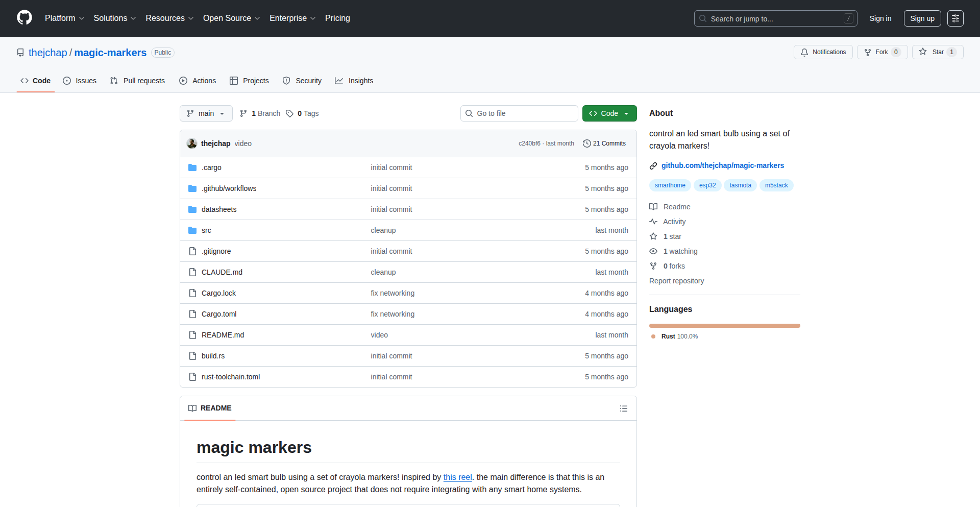Click the Notifications bell button
The image size is (980, 507).
(x=823, y=52)
